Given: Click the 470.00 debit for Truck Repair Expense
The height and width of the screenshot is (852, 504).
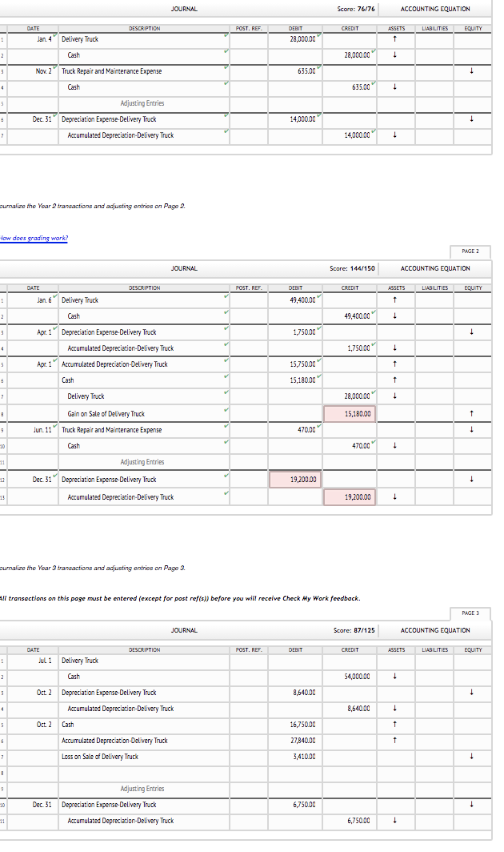Looking at the screenshot, I should click(295, 430).
